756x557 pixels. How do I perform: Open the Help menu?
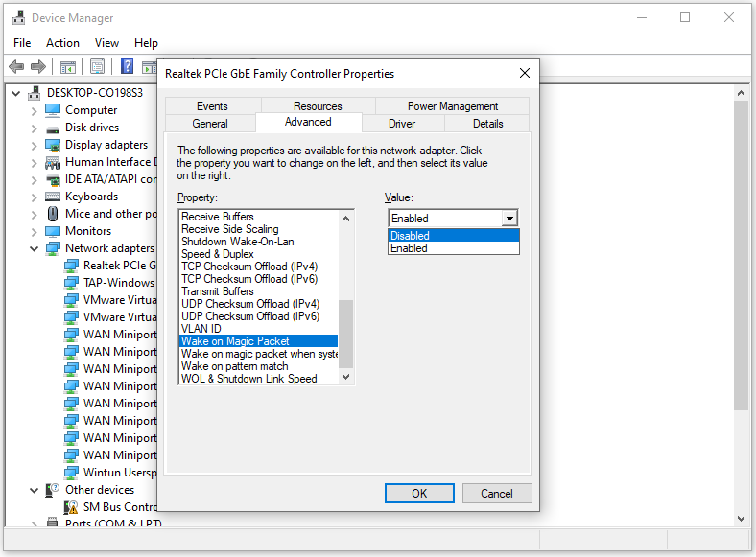(x=146, y=43)
